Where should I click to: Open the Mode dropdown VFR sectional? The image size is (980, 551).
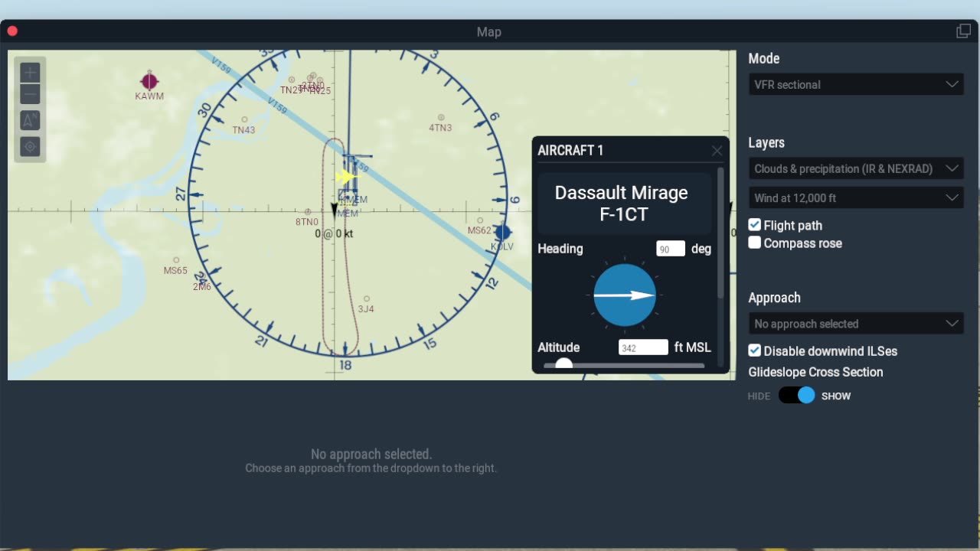tap(856, 84)
